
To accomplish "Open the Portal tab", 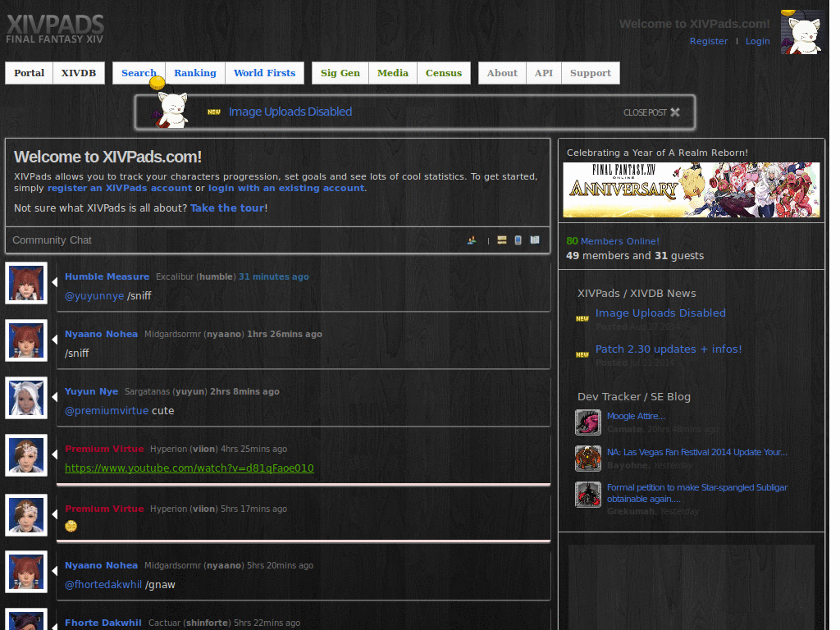I will 29,73.
